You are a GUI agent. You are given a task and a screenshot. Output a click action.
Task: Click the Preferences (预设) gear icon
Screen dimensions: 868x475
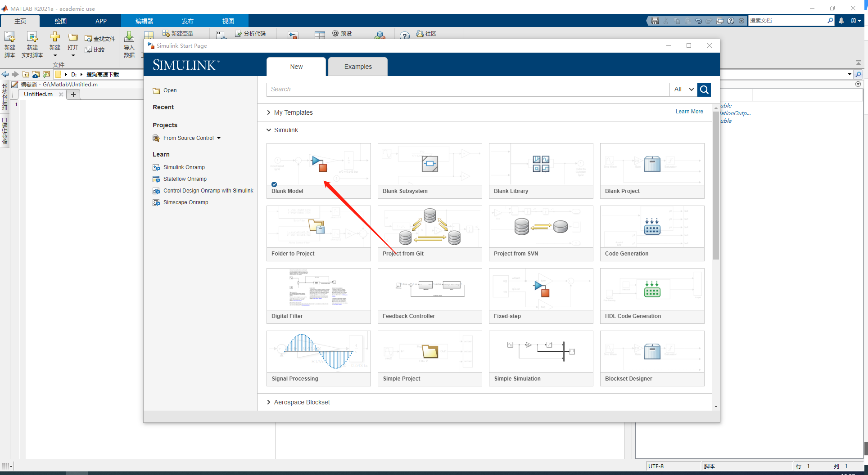coord(335,33)
